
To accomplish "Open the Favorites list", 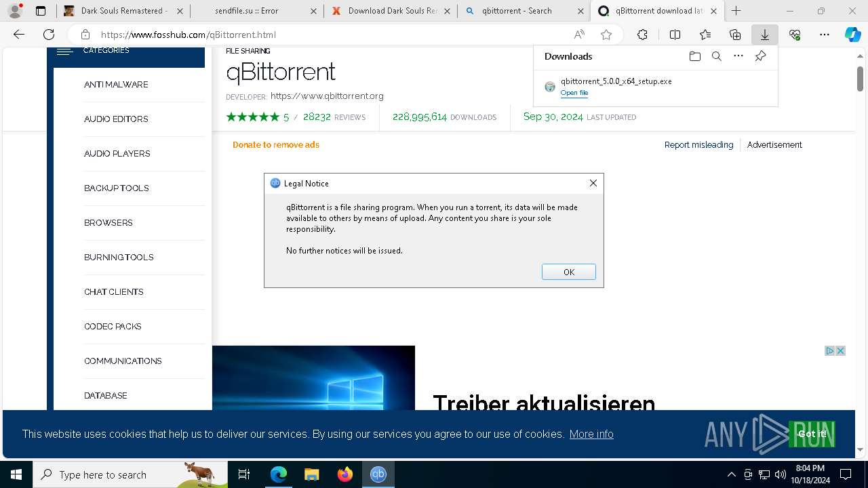I will pos(705,35).
